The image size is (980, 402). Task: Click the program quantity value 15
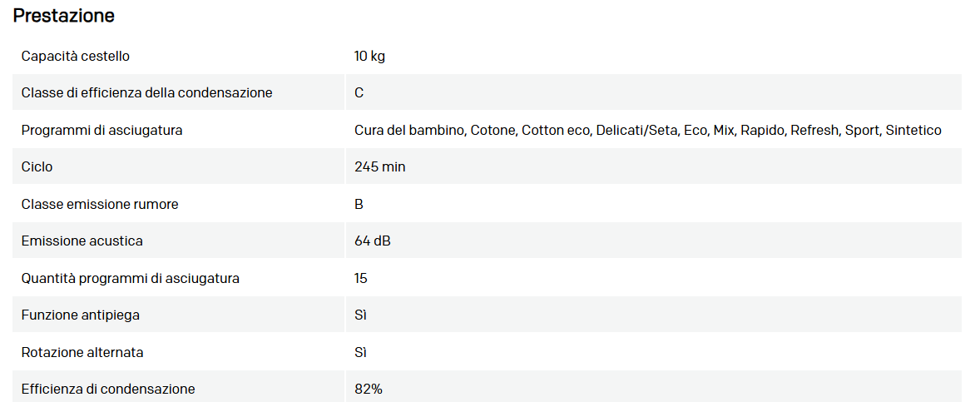pos(361,279)
